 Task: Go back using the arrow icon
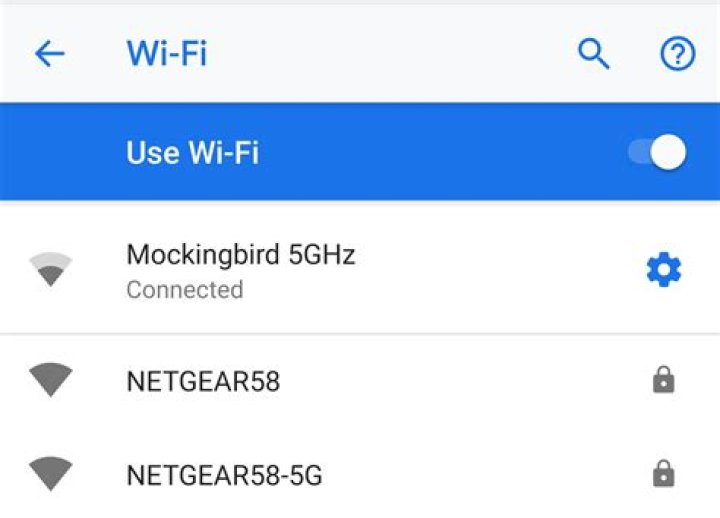50,54
